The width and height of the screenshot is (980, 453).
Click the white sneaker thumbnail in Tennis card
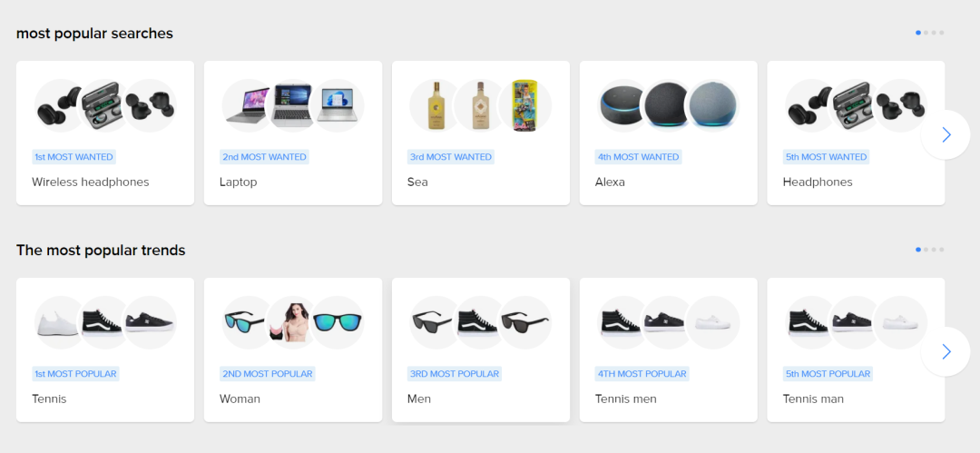(60, 323)
